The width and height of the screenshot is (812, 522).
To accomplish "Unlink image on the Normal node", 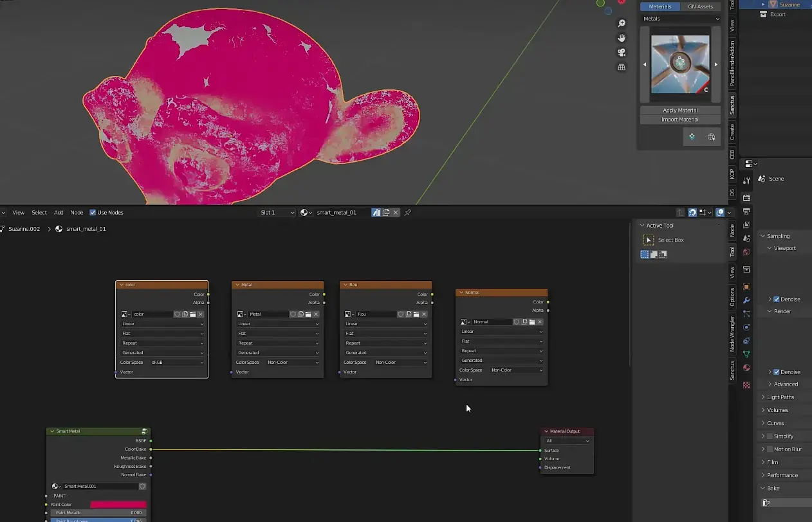I will point(540,322).
